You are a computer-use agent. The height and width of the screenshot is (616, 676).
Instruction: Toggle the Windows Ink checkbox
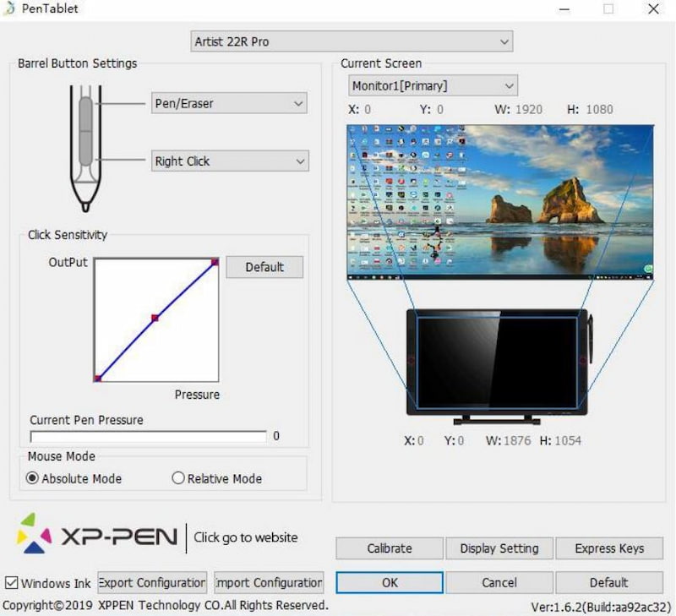pos(12,583)
